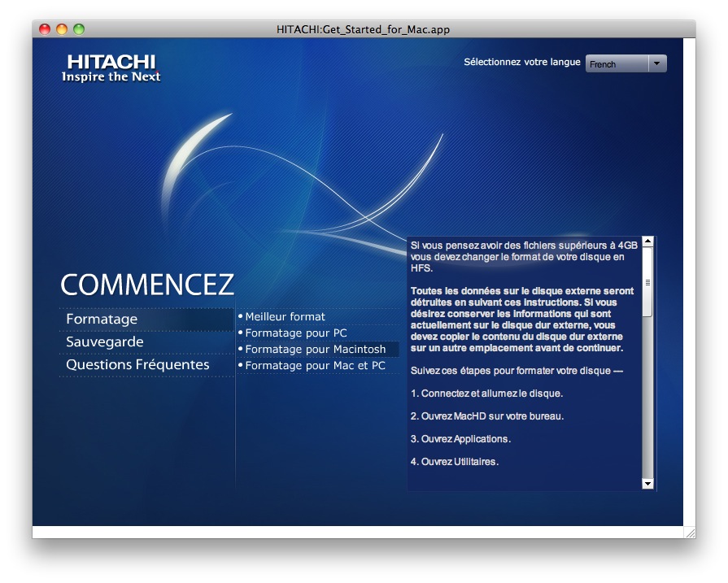Viewport: 728px width, 583px height.
Task: Click the paragraph about files over 4GB
Action: coord(524,257)
